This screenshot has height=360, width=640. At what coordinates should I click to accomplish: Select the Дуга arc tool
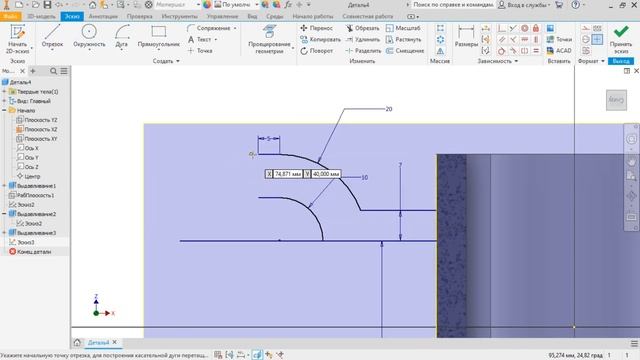[x=121, y=36]
